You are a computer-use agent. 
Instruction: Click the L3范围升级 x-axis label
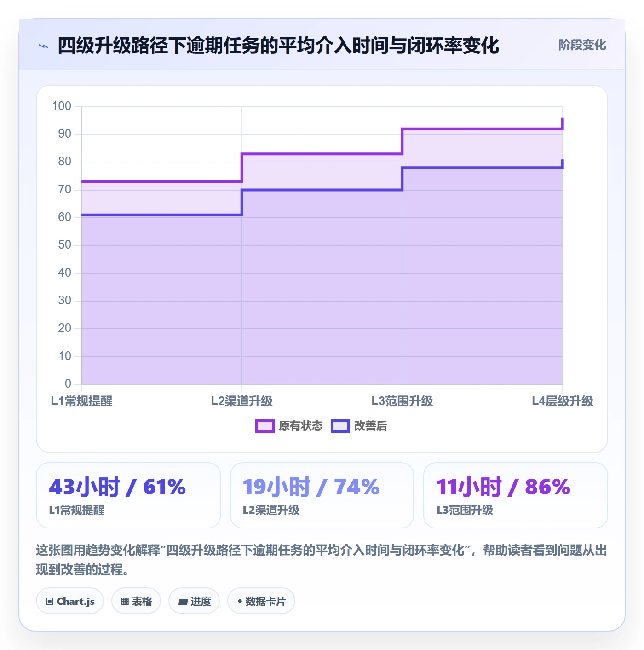(402, 401)
